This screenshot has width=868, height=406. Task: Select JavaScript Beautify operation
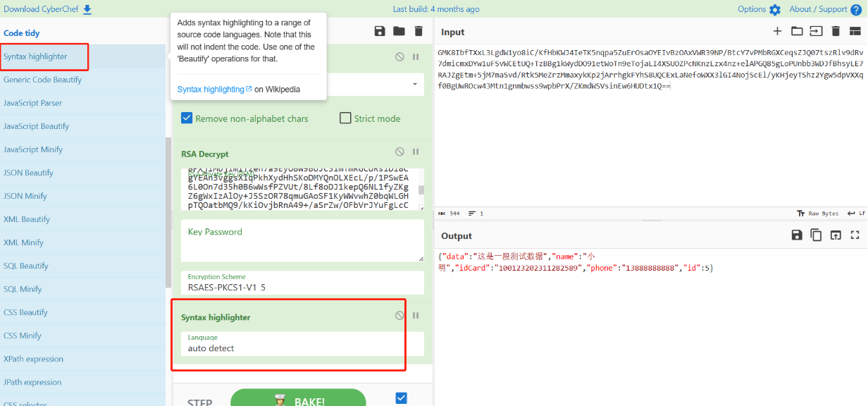[x=82, y=126]
